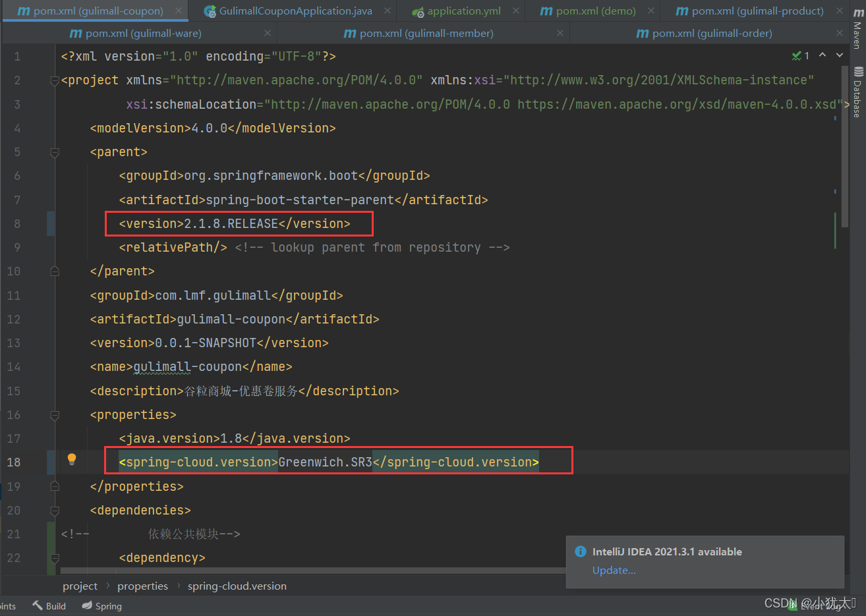Click modelVersion 4.0.0 line
Screen dimensions: 866x616
tap(213, 128)
